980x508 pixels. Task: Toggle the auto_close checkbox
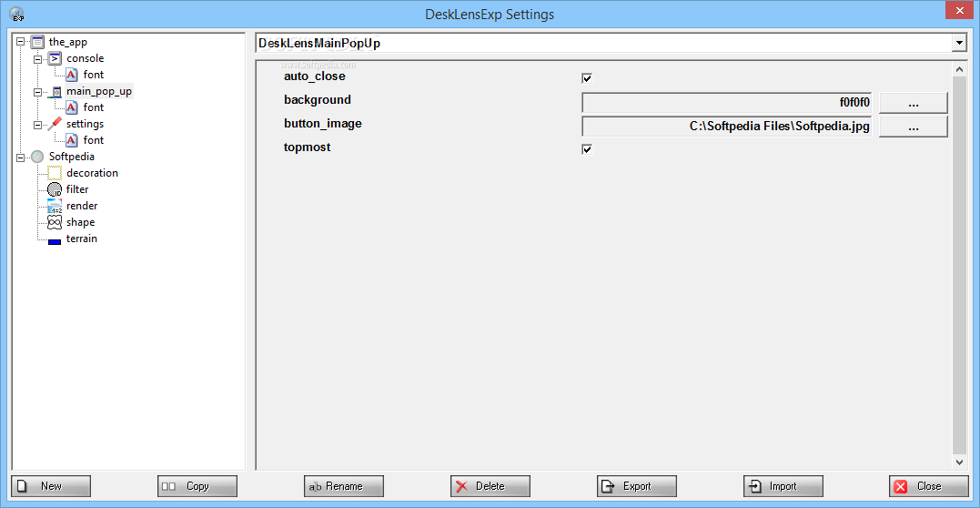pyautogui.click(x=586, y=79)
